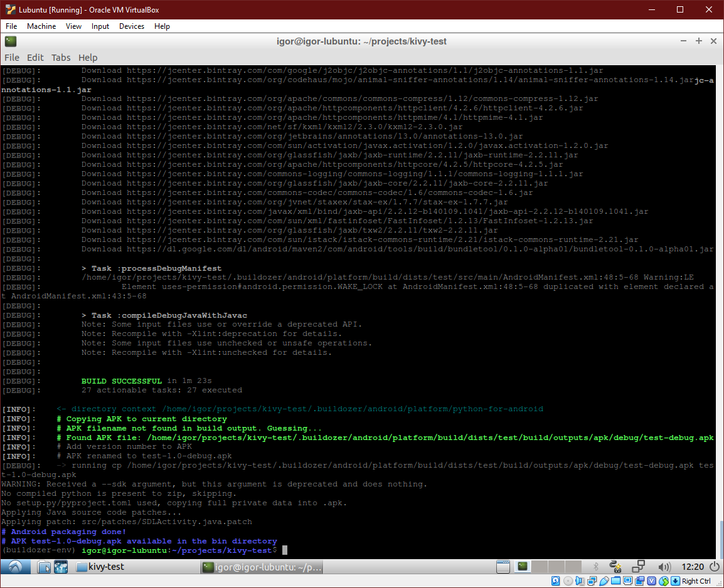This screenshot has width=724, height=588.
Task: Click the shared folders icon in VirtualBox status bar
Action: coord(615,580)
